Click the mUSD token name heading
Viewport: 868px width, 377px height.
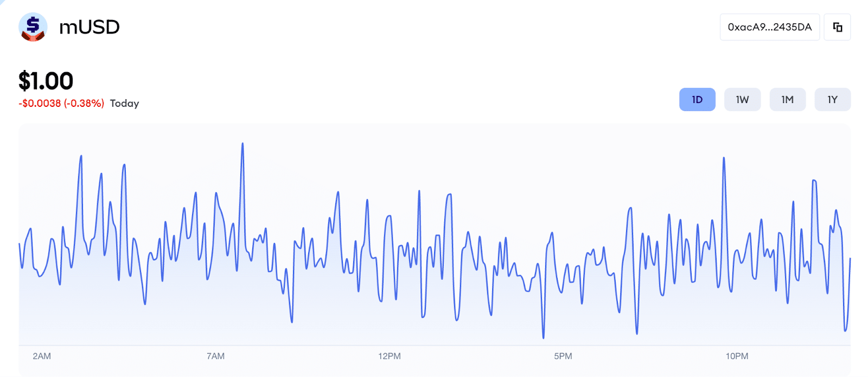click(x=90, y=27)
